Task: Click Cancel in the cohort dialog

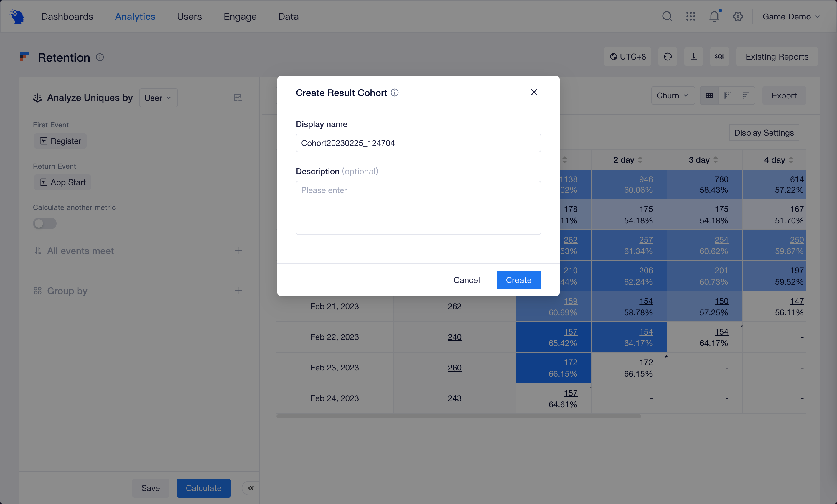Action: 467,280
